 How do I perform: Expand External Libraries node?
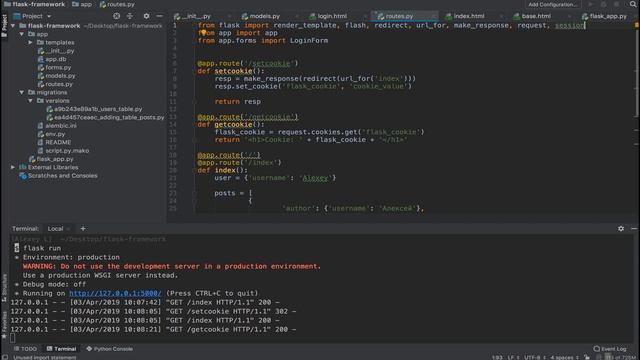[13, 167]
